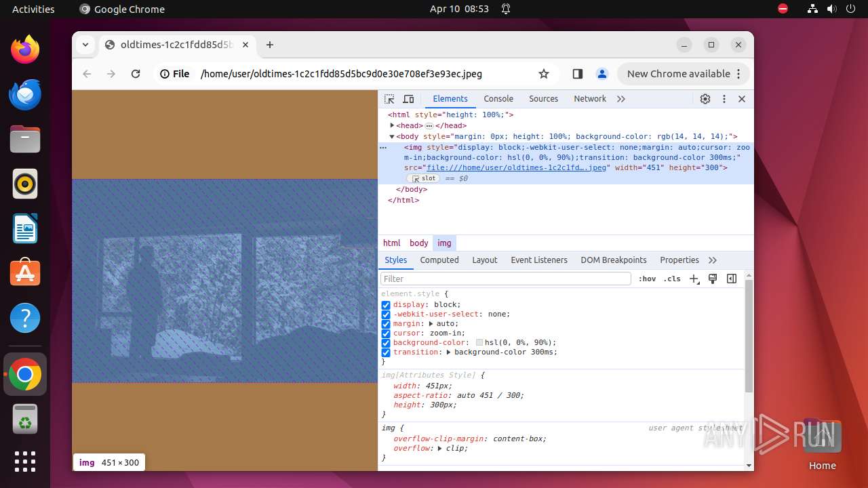The width and height of the screenshot is (868, 488).
Task: Collapse the body element node
Action: click(x=392, y=137)
